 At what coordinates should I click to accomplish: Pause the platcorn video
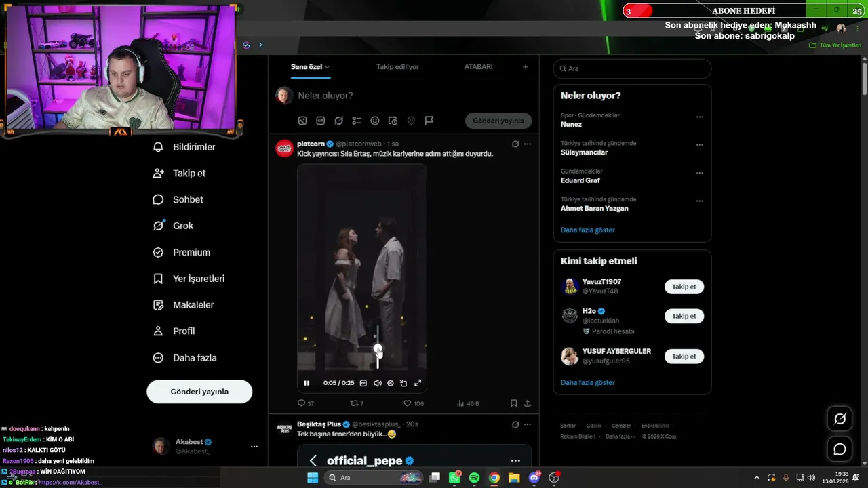(x=307, y=383)
